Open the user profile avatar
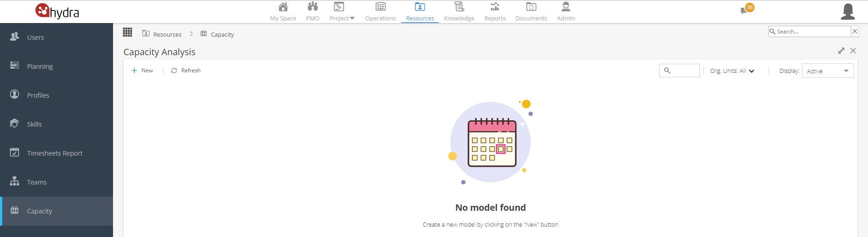This screenshot has width=868, height=237. 848,11
